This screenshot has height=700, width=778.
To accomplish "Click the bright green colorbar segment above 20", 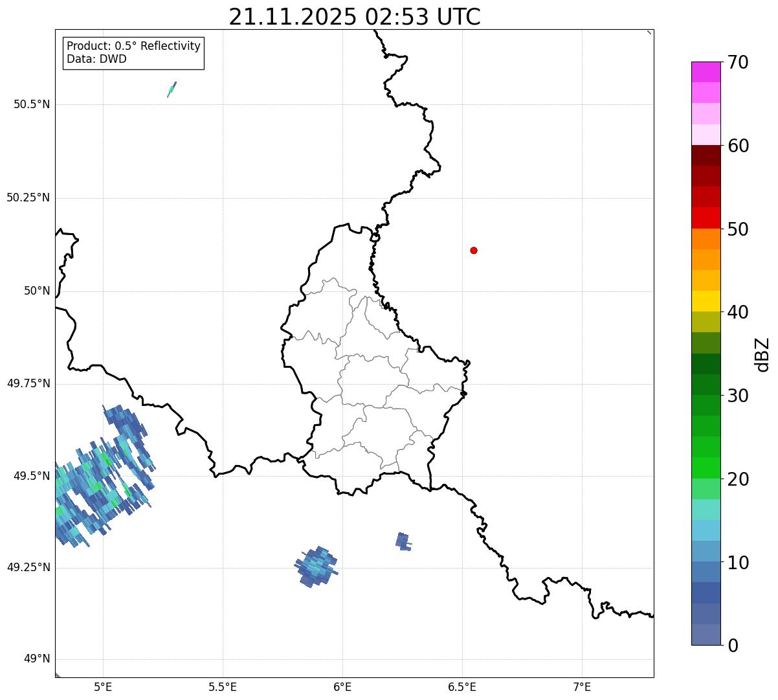I will (706, 468).
